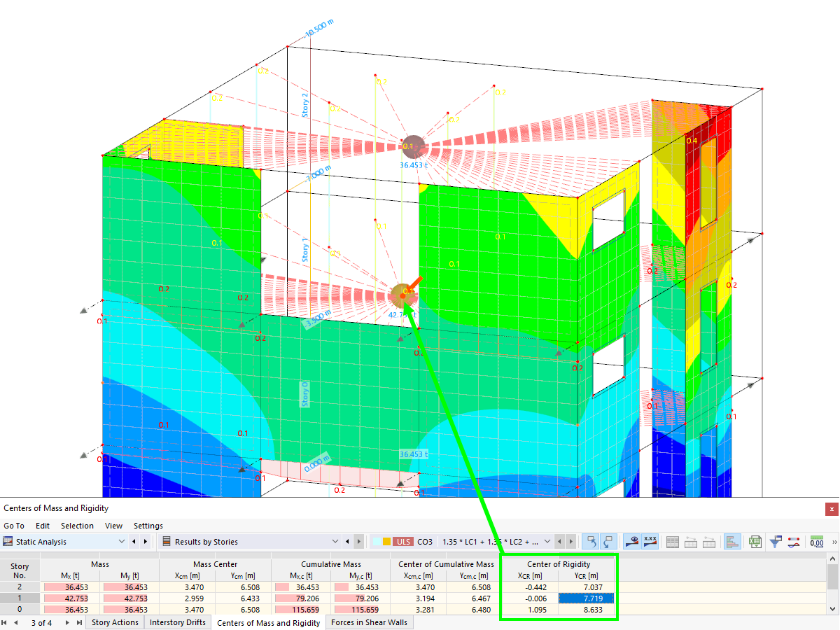Toggle the x.xx numeric values display
The width and height of the screenshot is (840, 630).
(x=650, y=541)
